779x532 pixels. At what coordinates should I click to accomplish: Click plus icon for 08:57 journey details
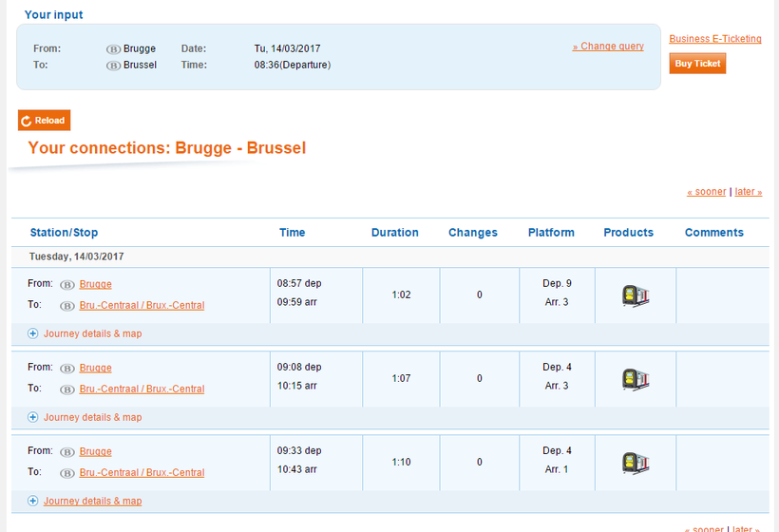[33, 333]
